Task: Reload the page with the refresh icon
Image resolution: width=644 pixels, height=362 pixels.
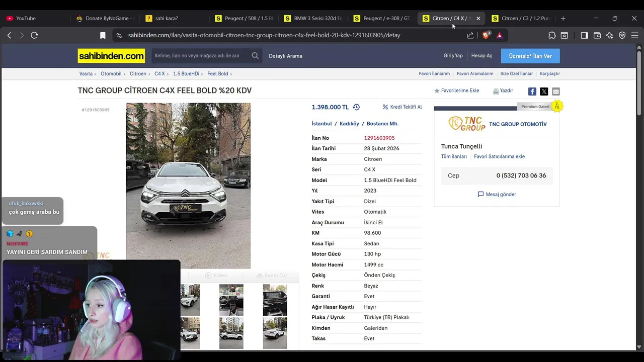Action: point(34,35)
